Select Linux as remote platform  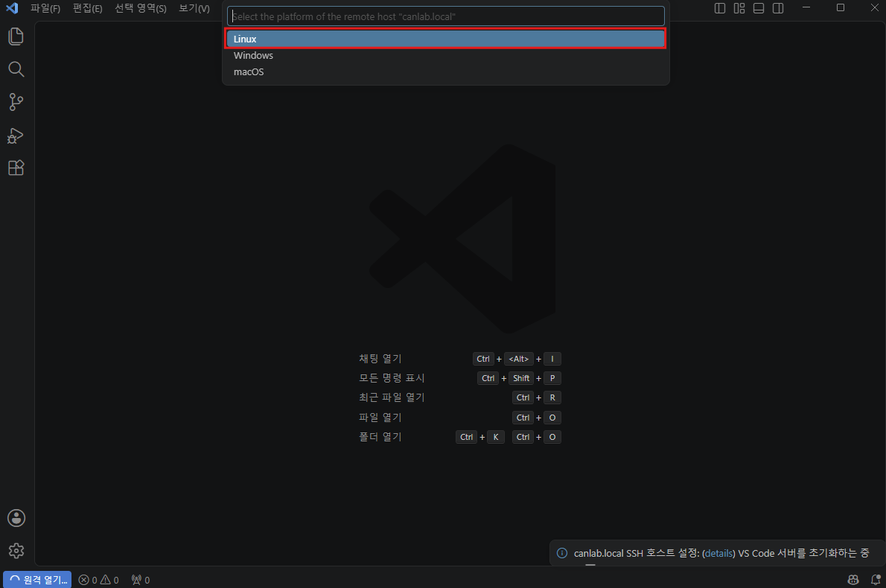pos(446,39)
